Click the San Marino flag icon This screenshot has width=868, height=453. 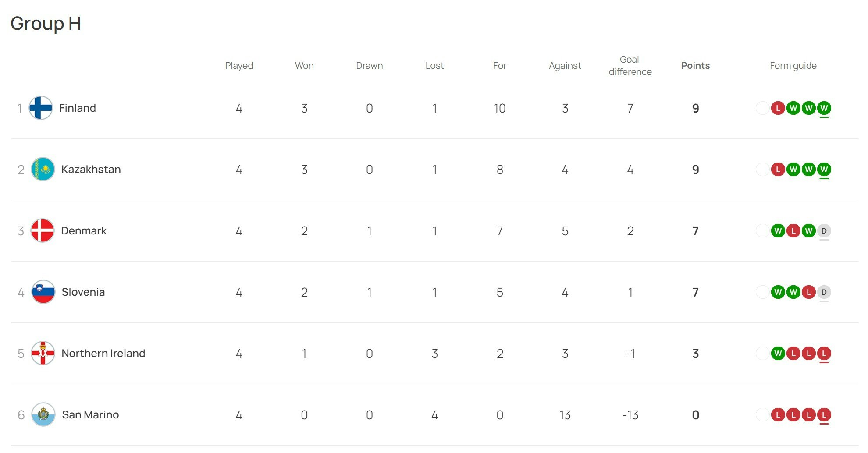pos(43,414)
